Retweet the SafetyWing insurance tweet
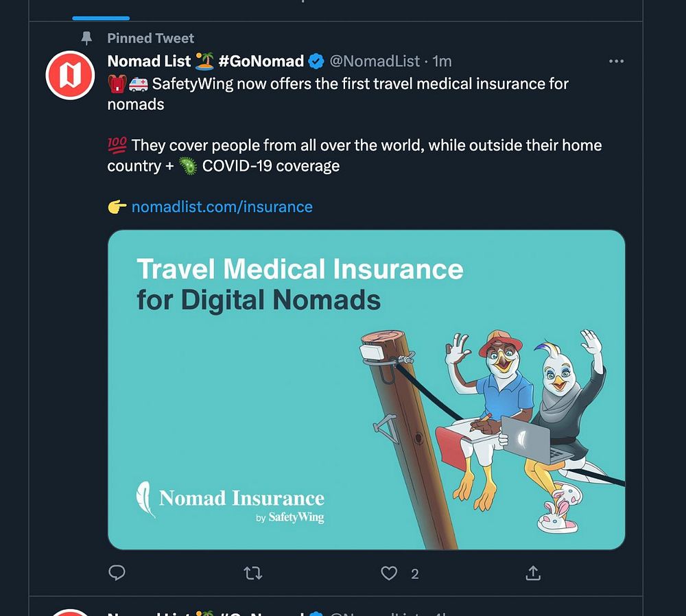This screenshot has width=686, height=616. (x=253, y=573)
